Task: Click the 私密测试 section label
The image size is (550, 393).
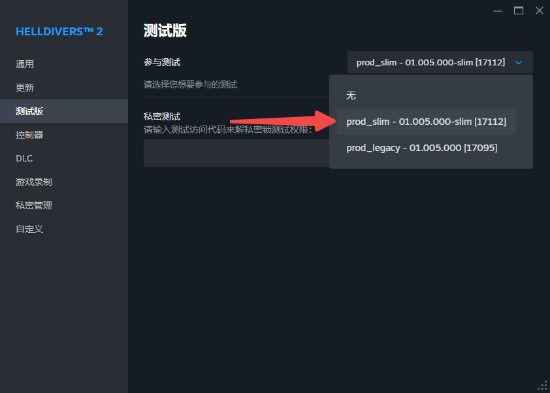Action: (162, 116)
